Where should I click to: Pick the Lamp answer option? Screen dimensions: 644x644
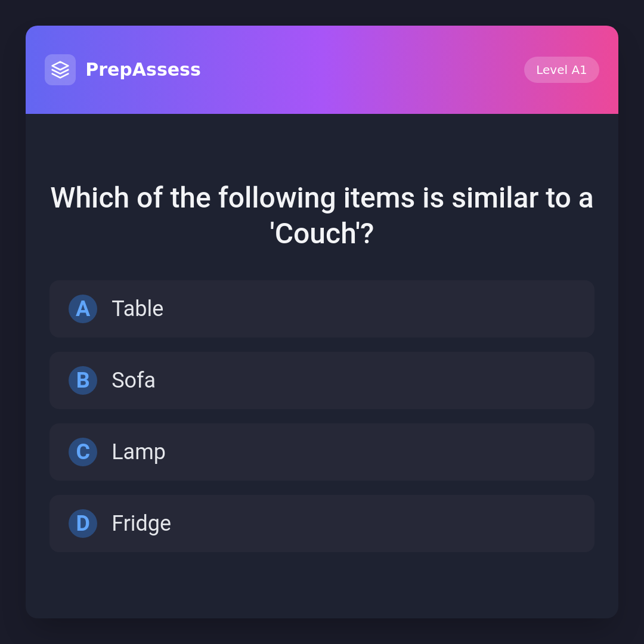tap(322, 452)
